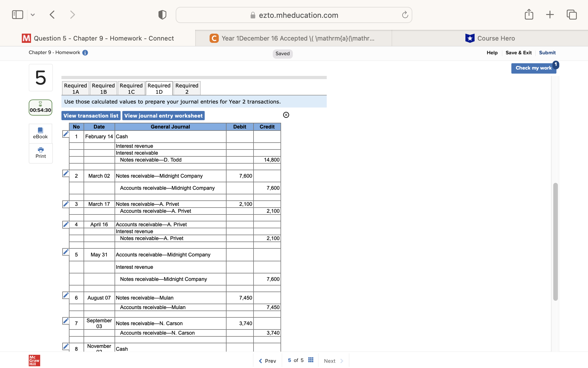Image resolution: width=588 pixels, height=368 pixels.
Task: Click the privacy shield icon
Action: [x=162, y=15]
